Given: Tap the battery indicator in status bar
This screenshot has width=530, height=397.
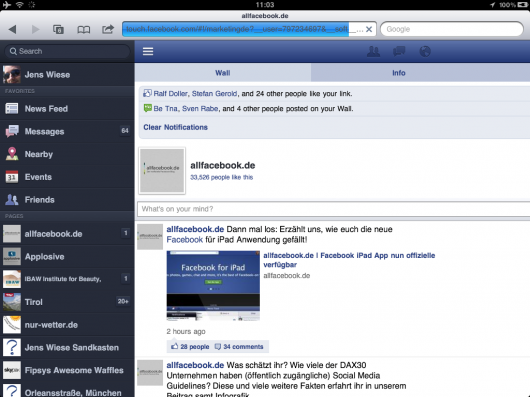Looking at the screenshot, I should tap(522, 5).
